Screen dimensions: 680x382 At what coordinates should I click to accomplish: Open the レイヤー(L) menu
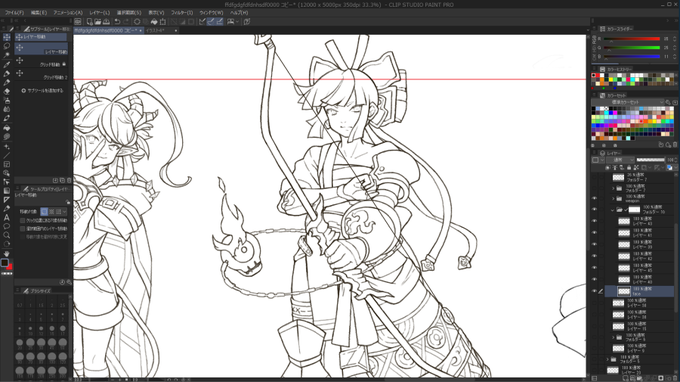pos(99,13)
